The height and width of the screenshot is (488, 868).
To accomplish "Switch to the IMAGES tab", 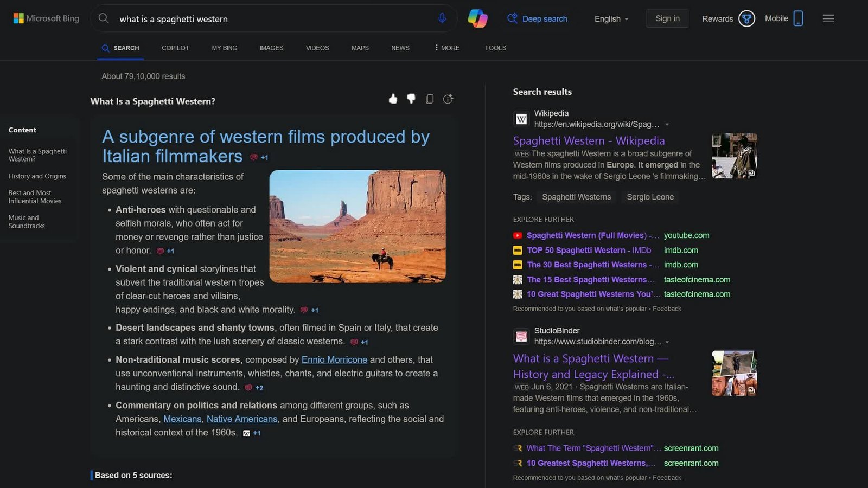I will (x=271, y=48).
